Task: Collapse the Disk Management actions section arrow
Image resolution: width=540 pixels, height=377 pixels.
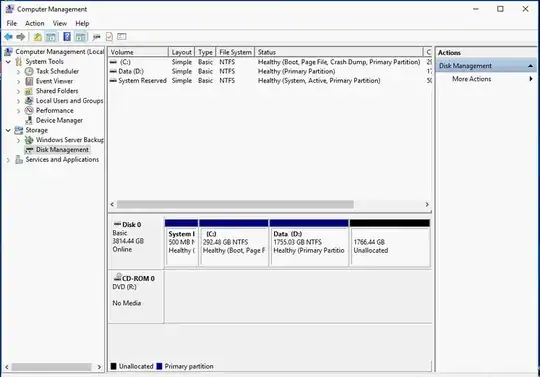Action: [530, 66]
